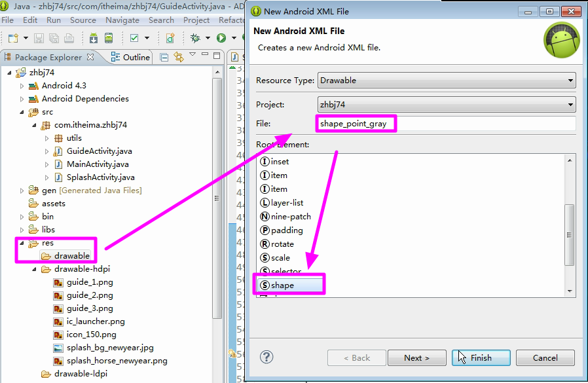
Task: Select the drawable-ldpi folder
Action: tap(81, 374)
